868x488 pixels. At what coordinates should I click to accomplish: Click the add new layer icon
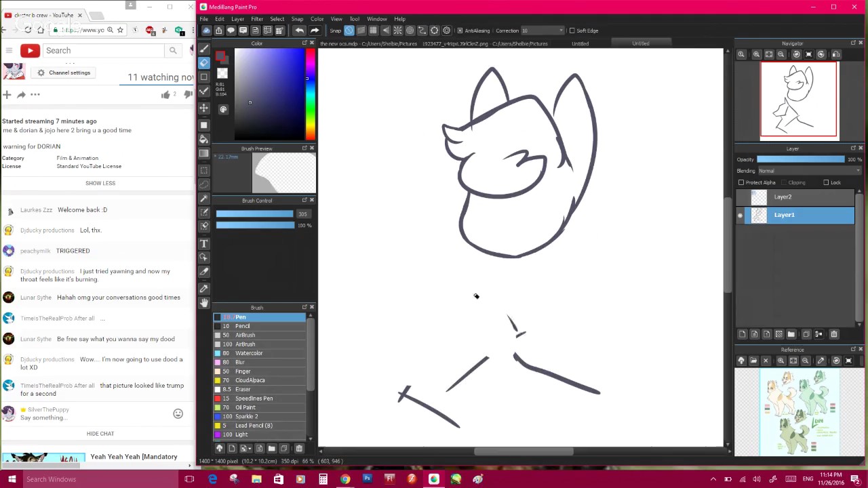[x=742, y=334]
